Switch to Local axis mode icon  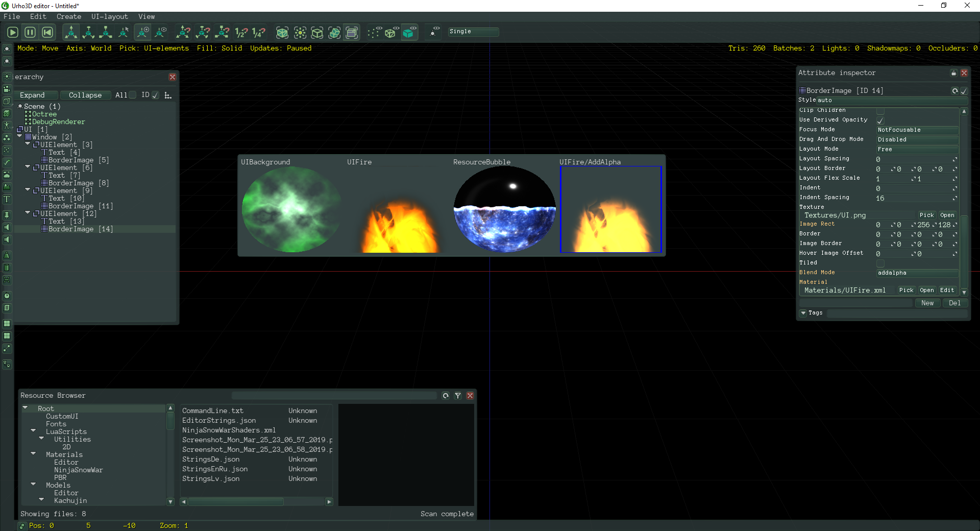click(x=161, y=32)
